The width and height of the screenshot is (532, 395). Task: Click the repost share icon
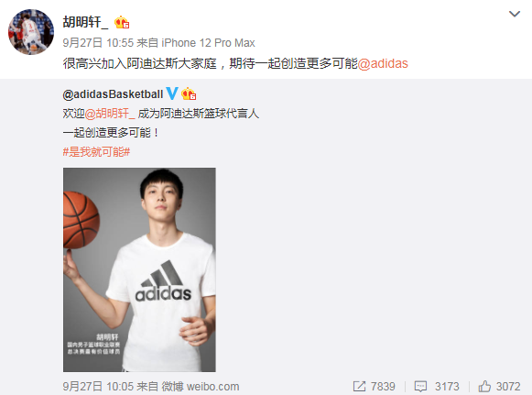click(359, 386)
